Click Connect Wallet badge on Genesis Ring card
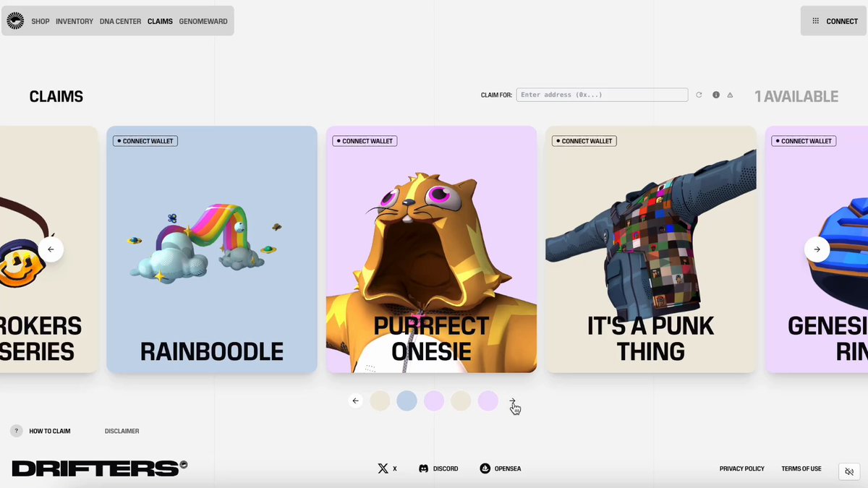The image size is (868, 488). [804, 141]
